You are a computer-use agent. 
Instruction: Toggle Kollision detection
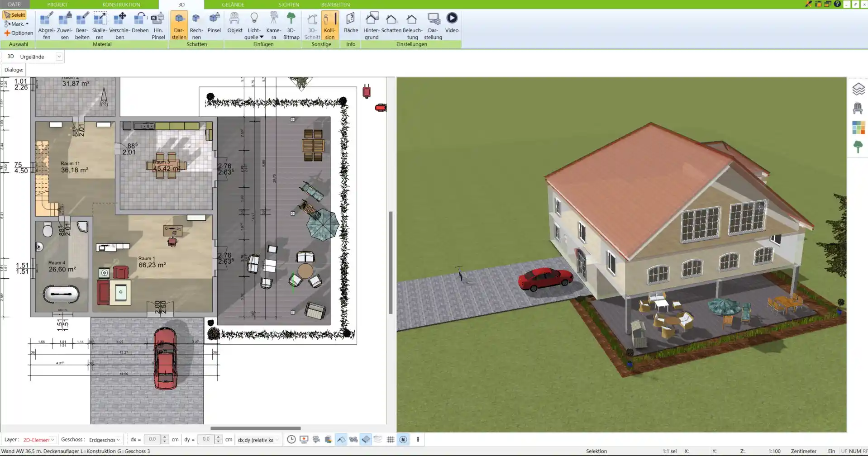point(329,26)
